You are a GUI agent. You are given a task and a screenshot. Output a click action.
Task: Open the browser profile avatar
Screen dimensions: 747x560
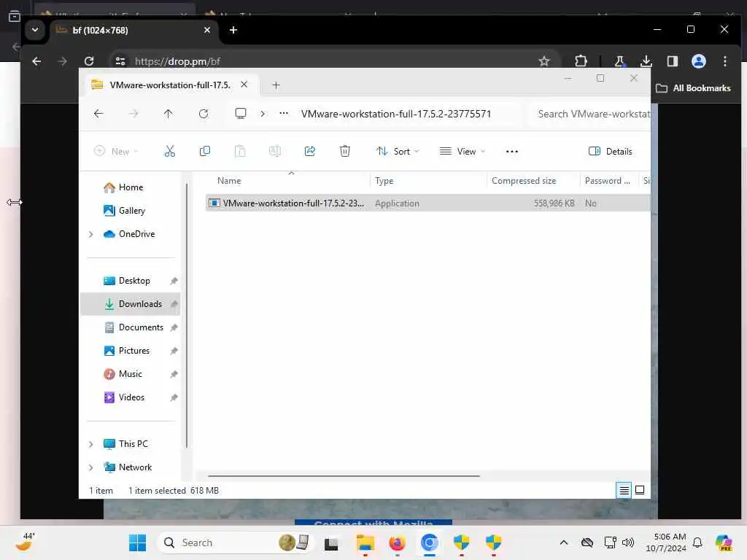[x=698, y=61]
